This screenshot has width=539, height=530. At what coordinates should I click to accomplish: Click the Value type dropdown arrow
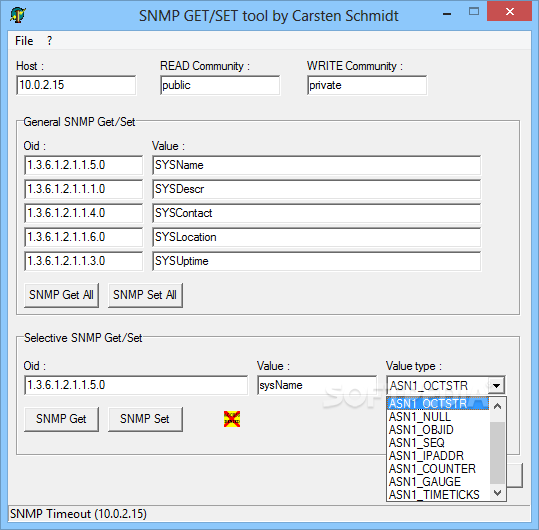point(496,385)
